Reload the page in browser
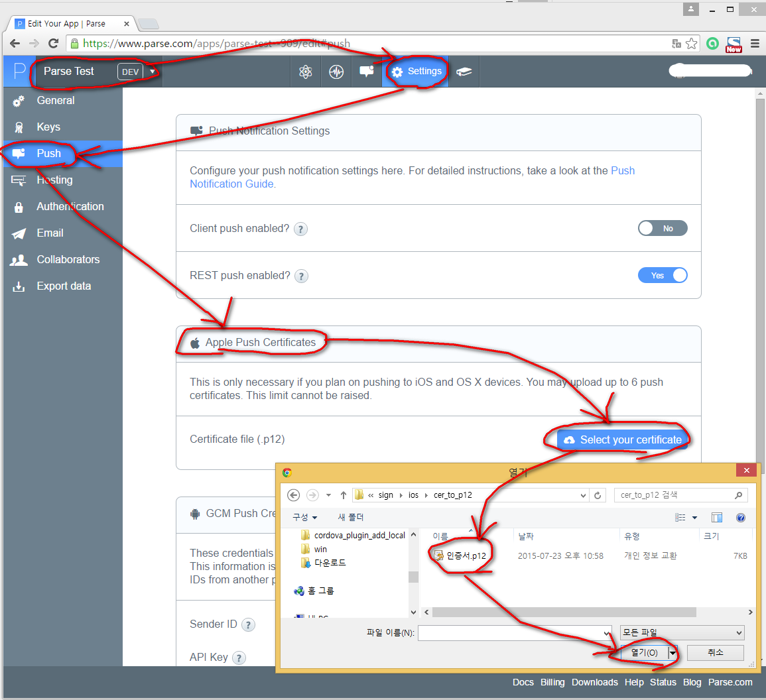Image resolution: width=766 pixels, height=700 pixels. (x=53, y=44)
